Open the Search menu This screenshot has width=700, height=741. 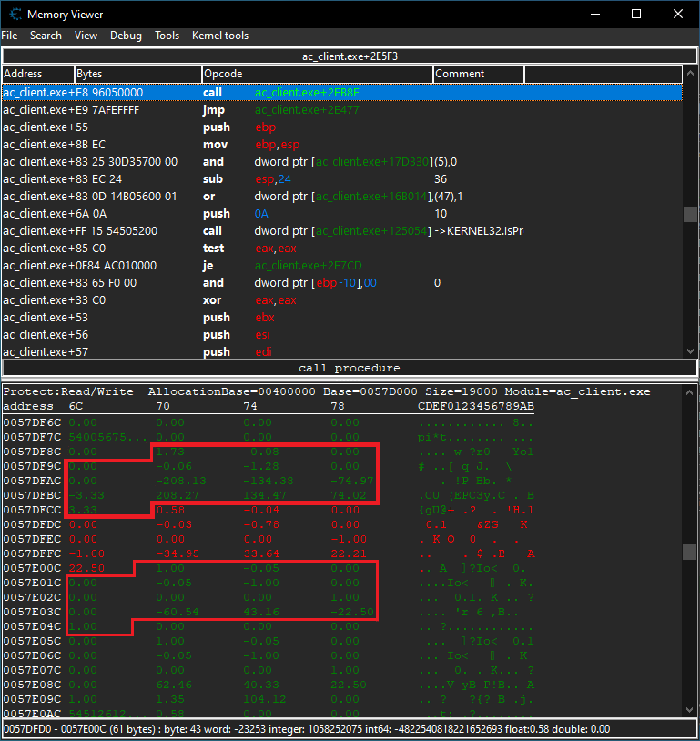(46, 36)
